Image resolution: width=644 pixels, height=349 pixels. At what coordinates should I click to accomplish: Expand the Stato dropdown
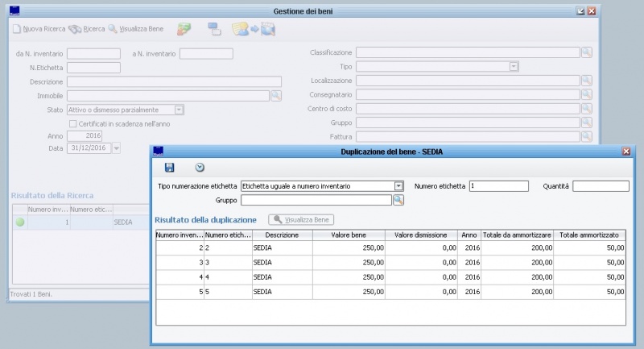coord(180,110)
